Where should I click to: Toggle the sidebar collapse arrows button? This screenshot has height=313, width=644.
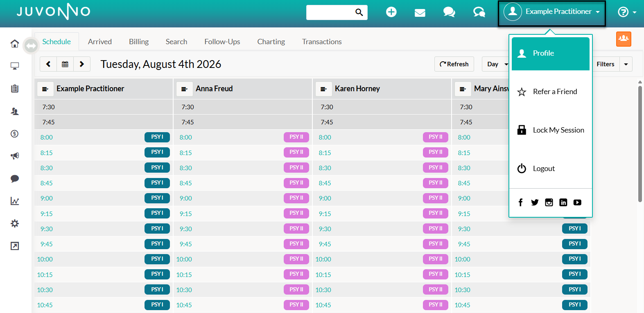pos(31,46)
